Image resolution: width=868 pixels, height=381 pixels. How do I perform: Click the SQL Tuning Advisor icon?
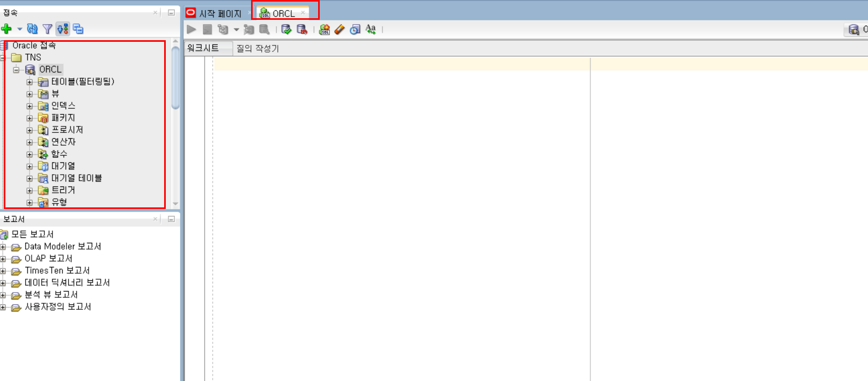[x=264, y=29]
